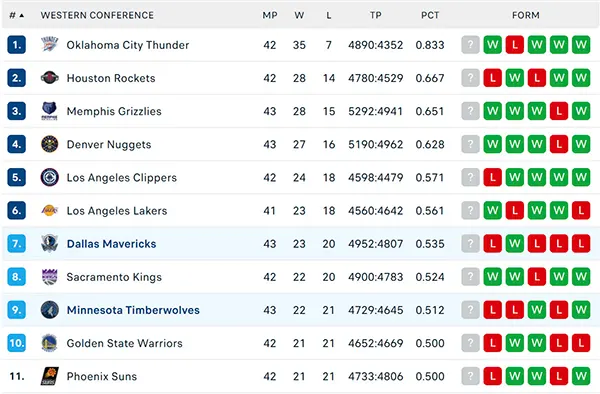This screenshot has height=394, width=600.
Task: Click the MP column header
Action: pyautogui.click(x=270, y=15)
